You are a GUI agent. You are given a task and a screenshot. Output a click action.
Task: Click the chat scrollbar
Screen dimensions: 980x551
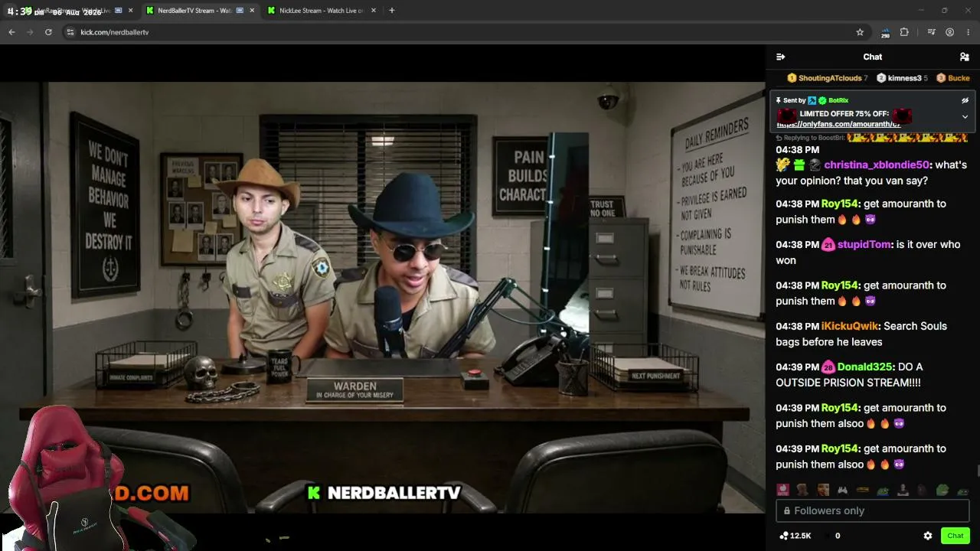(978, 471)
